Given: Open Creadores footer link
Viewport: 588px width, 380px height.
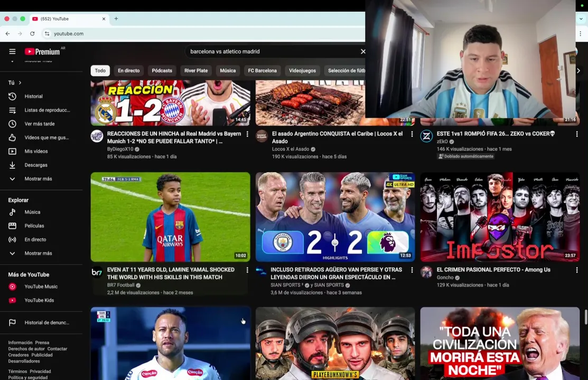Looking at the screenshot, I should 18,355.
